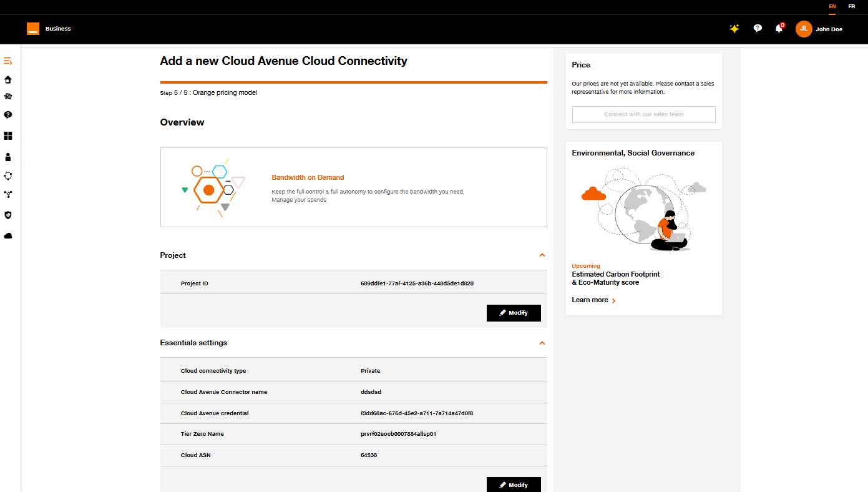The width and height of the screenshot is (868, 492).
Task: Collapse the Essentials settings section
Action: pos(542,343)
